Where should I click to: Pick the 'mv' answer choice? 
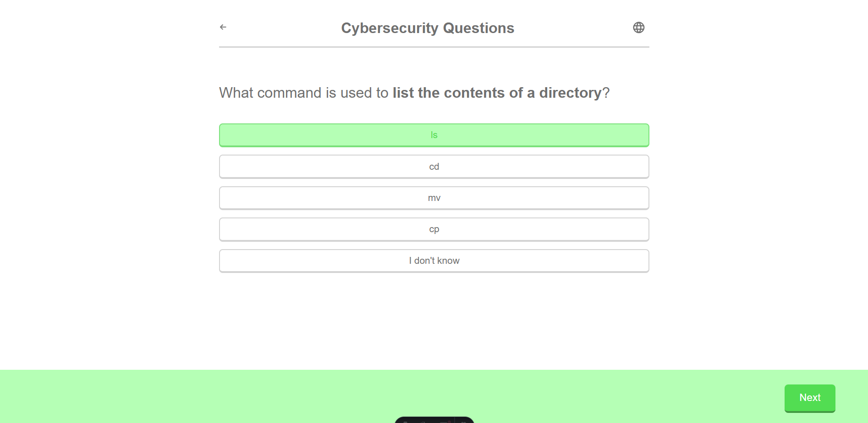click(x=434, y=198)
